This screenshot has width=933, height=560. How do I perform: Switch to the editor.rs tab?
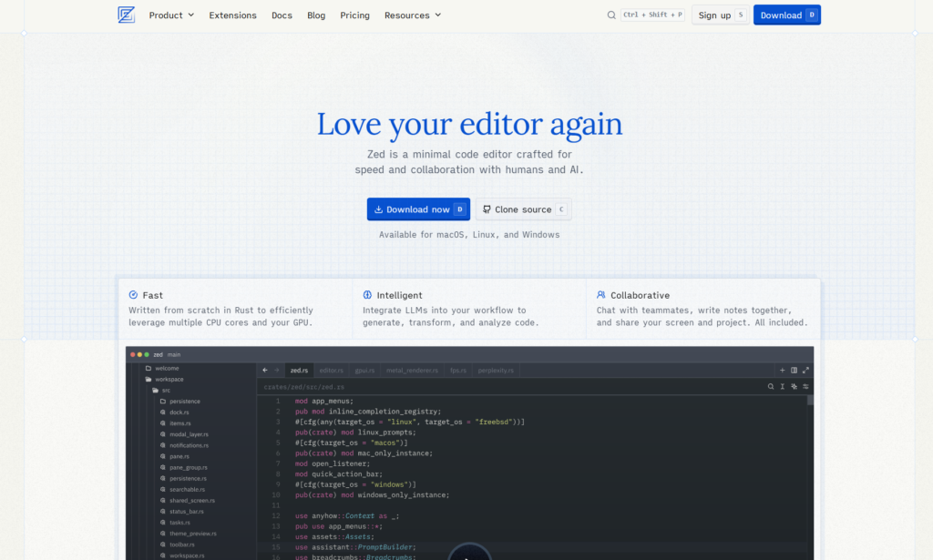(x=331, y=371)
